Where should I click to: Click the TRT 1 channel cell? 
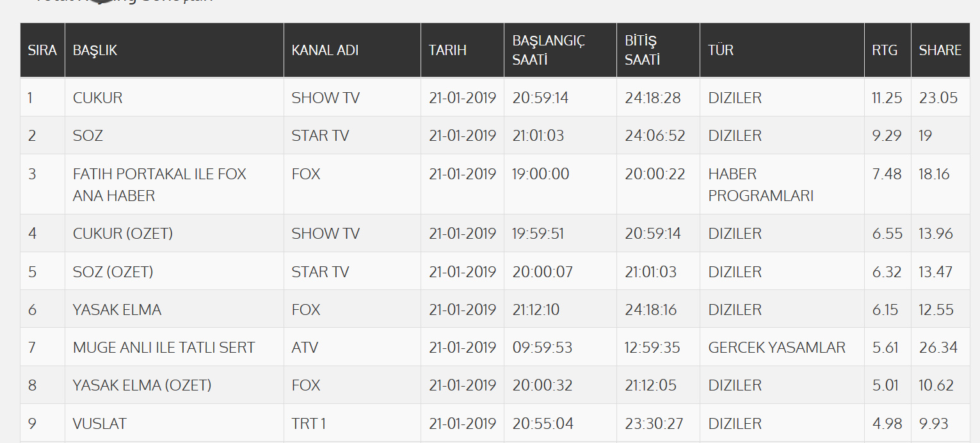(309, 424)
